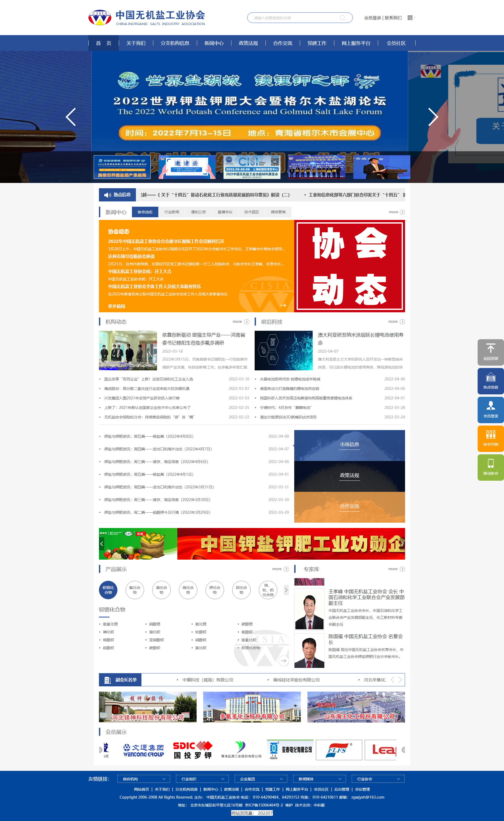Open the 企业集团 dropdown in footer
The height and width of the screenshot is (821, 504).
click(261, 779)
